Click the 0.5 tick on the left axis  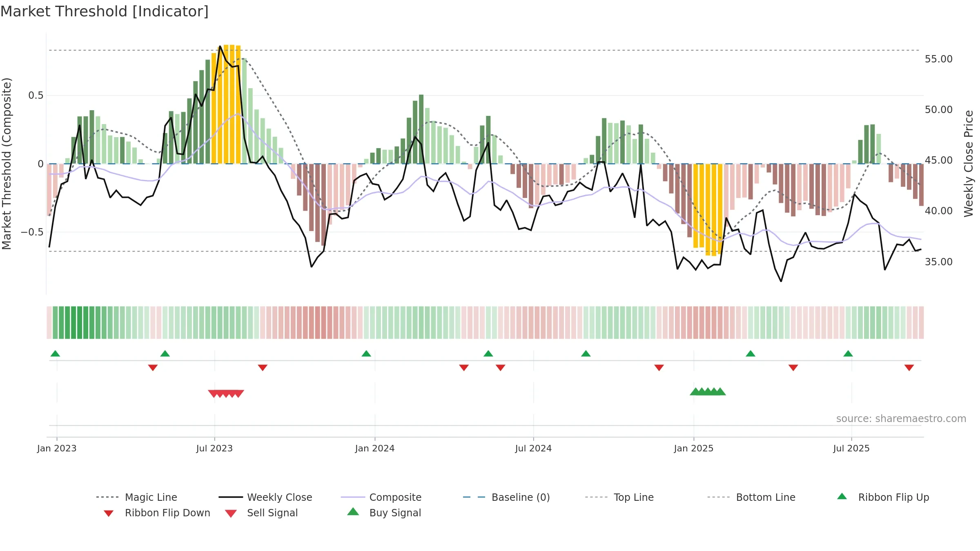pos(36,96)
